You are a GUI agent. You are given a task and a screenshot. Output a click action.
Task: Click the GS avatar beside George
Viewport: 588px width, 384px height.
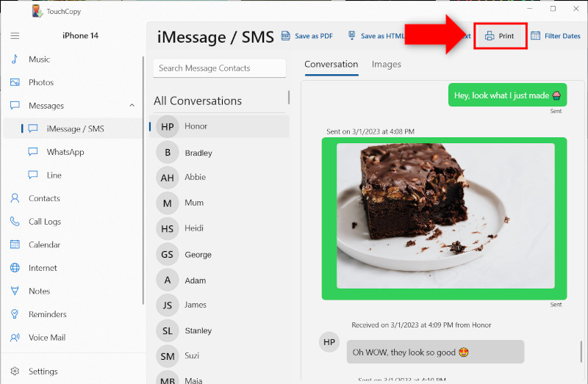pyautogui.click(x=168, y=254)
